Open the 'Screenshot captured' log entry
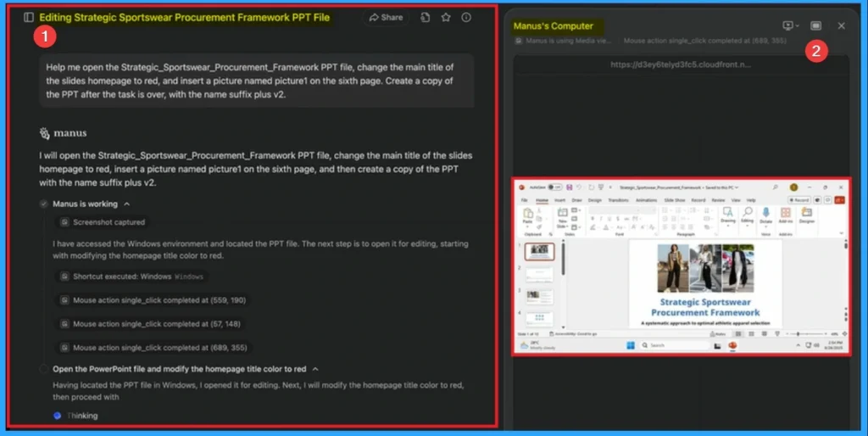Screen dimensions: 868x436 103,222
